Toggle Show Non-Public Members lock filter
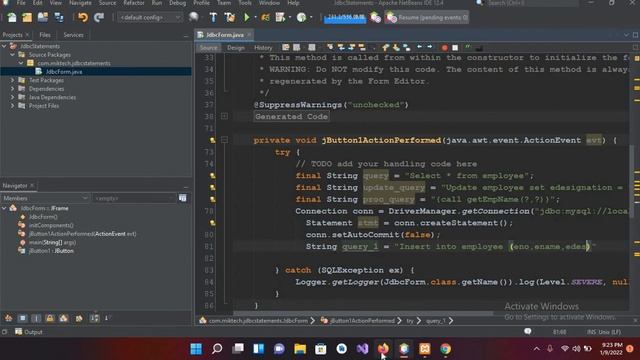Viewport: 640px width, 360px height. [x=50, y=318]
